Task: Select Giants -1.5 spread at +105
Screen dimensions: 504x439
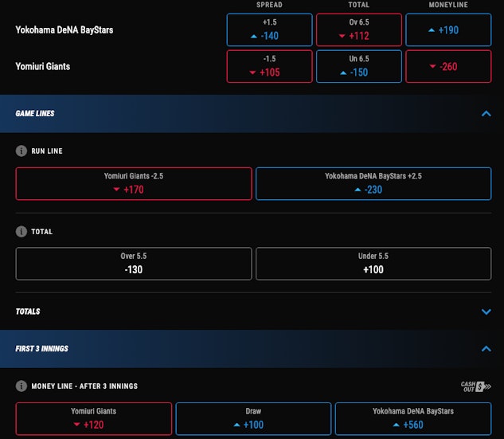Action: pyautogui.click(x=269, y=67)
